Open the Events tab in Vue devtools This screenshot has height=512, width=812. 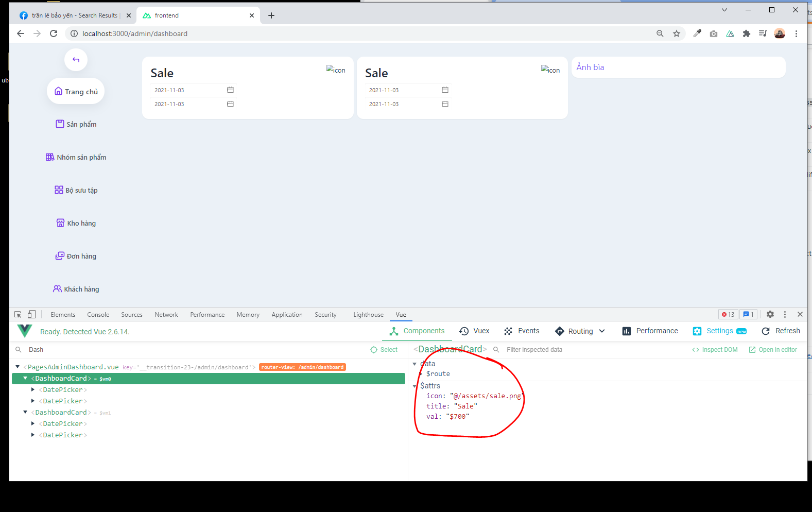tap(522, 331)
